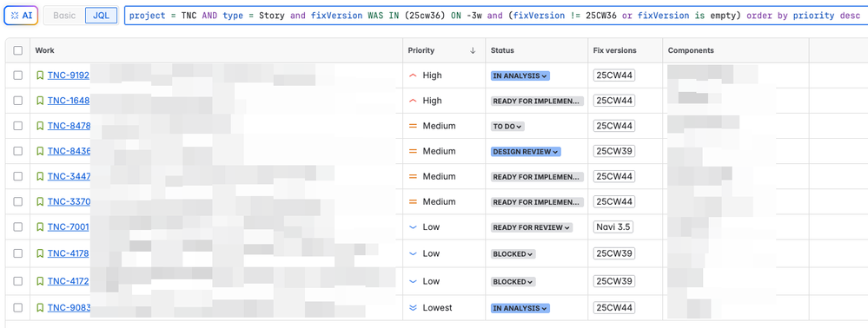Open the IN ANALYSIS status dropdown for TNC-9083
868x328 pixels.
click(520, 308)
